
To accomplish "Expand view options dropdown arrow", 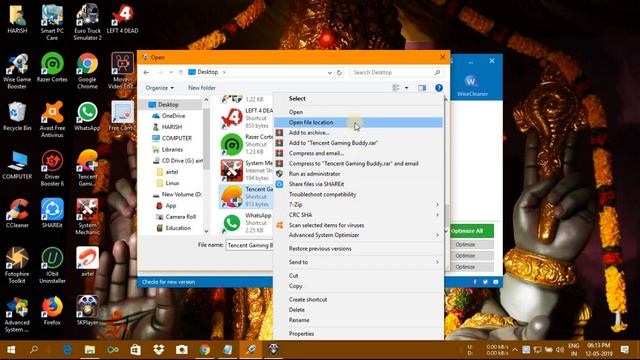I will (x=406, y=88).
